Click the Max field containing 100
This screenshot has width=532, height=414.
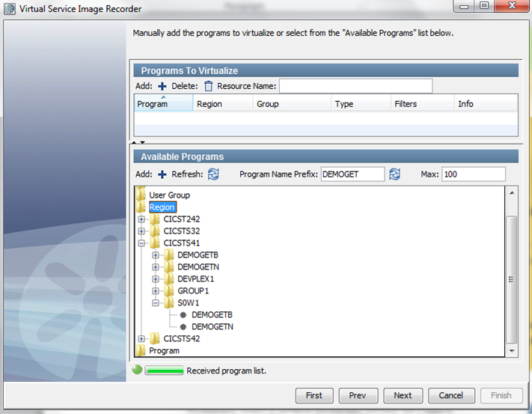pyautogui.click(x=474, y=174)
